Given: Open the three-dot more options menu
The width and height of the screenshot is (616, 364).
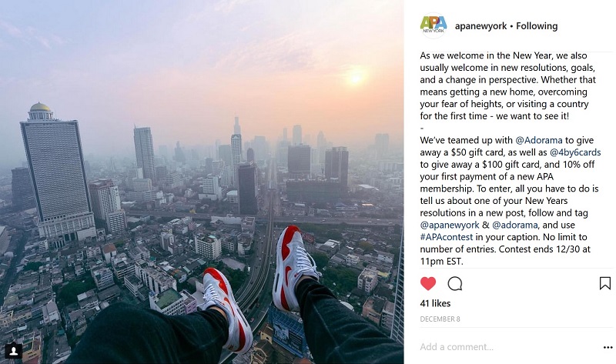Looking at the screenshot, I should [x=608, y=347].
